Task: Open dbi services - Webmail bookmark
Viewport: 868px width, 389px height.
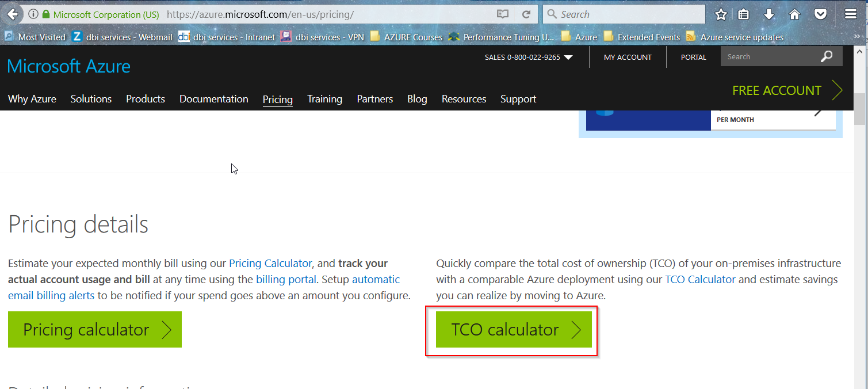Action: tap(123, 37)
